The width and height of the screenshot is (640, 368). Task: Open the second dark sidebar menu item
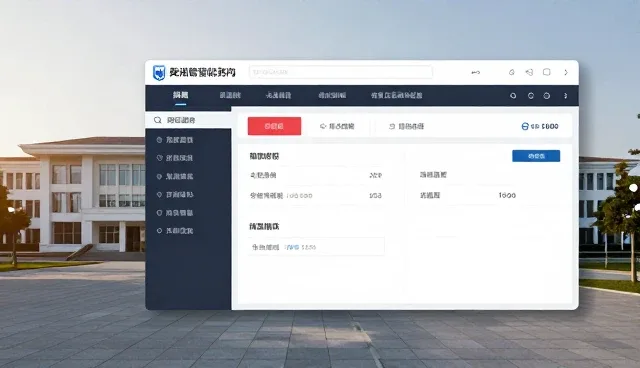click(175, 158)
